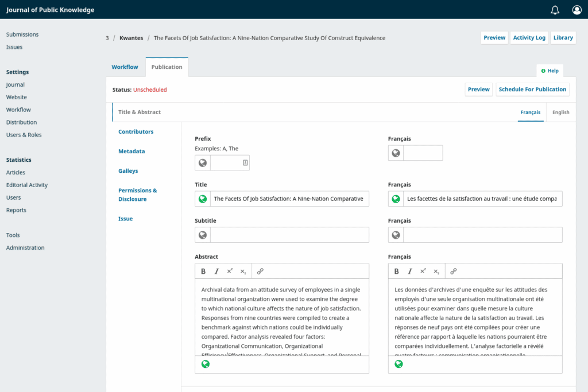Open the user account menu

[577, 10]
